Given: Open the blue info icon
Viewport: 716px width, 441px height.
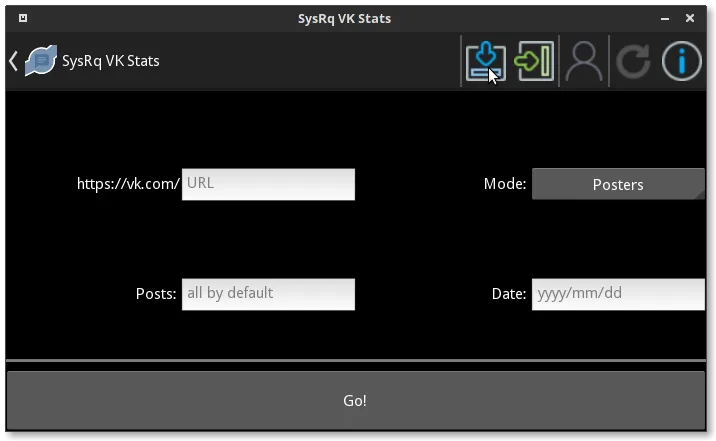Looking at the screenshot, I should point(682,61).
